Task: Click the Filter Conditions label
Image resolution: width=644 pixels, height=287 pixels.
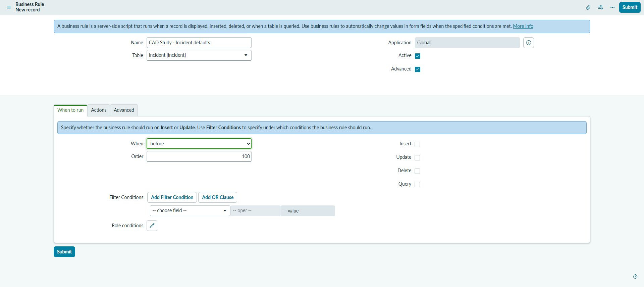Action: 126,197
